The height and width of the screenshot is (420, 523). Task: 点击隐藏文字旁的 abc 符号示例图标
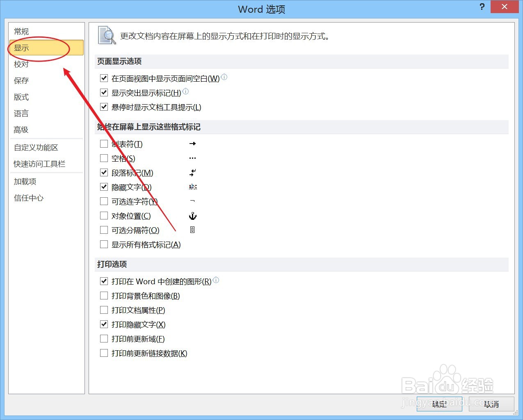click(192, 187)
